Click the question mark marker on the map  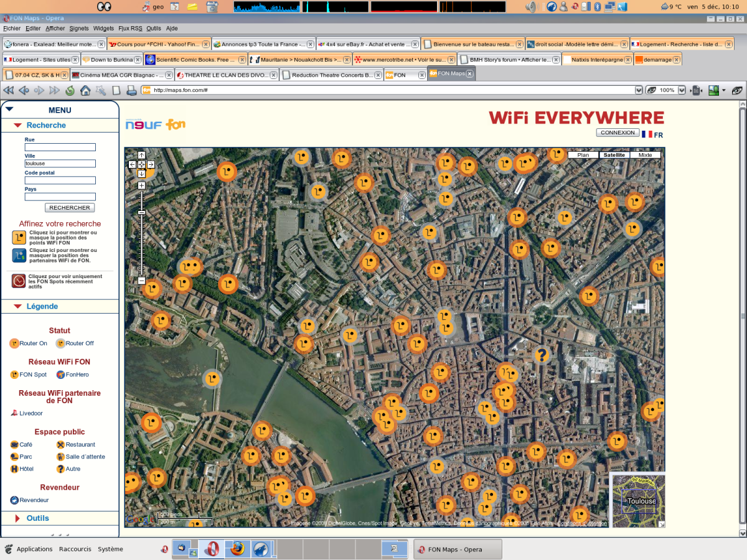pyautogui.click(x=542, y=355)
